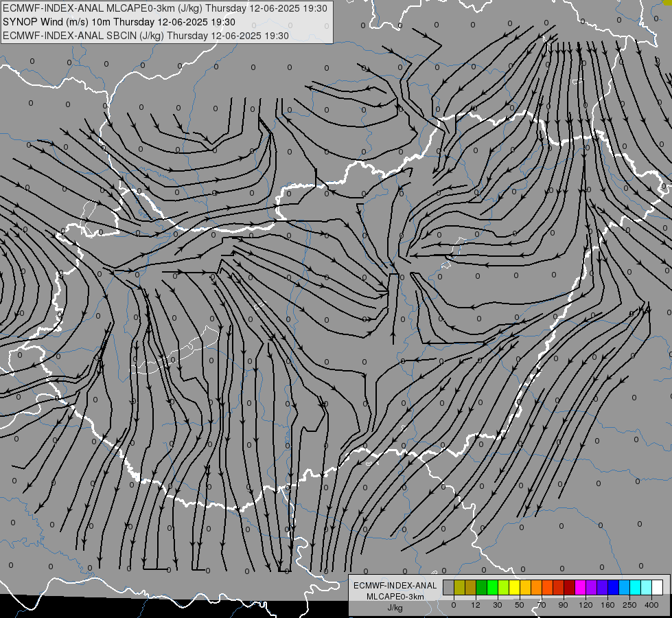672x618 pixels.
Task: Click the MLCAPE0-3km label in the legend
Action: (x=395, y=597)
